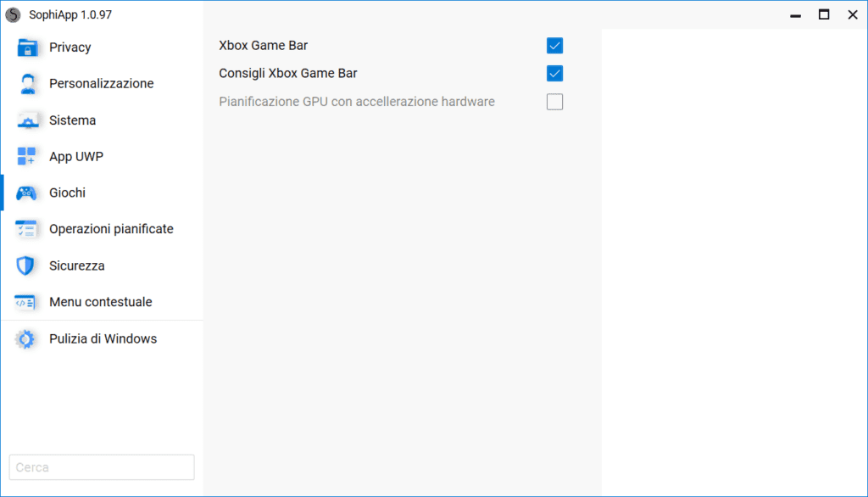Screen dimensions: 868x497
Task: Uncheck the Xbox Game Bar checkbox
Action: coord(554,46)
